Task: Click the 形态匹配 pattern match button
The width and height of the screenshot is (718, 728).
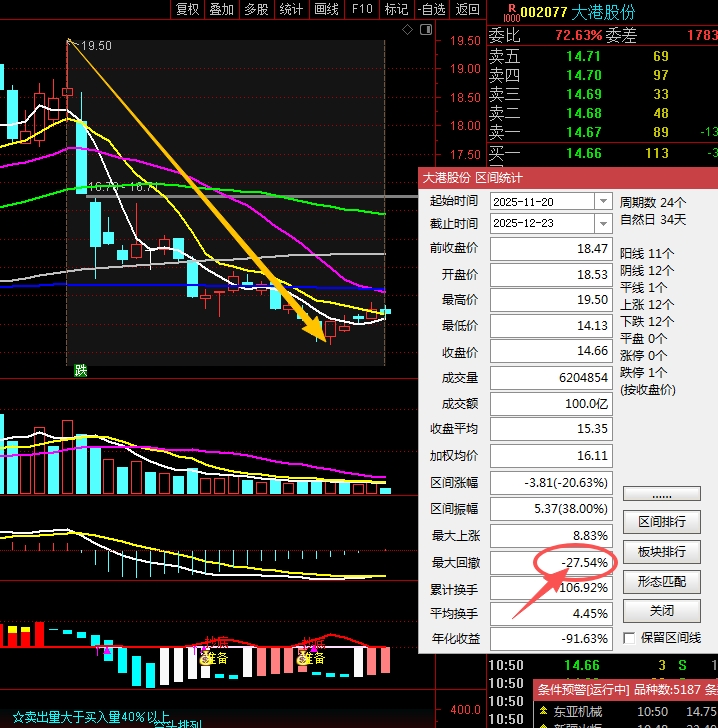Action: (661, 581)
